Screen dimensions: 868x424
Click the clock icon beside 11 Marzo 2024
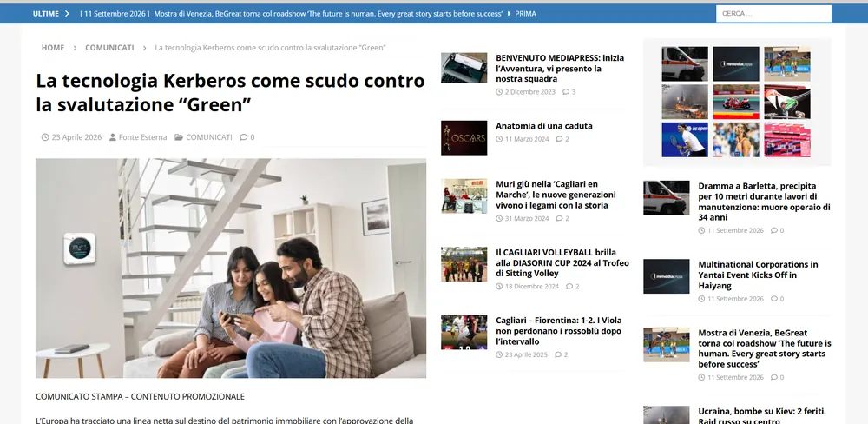click(499, 139)
